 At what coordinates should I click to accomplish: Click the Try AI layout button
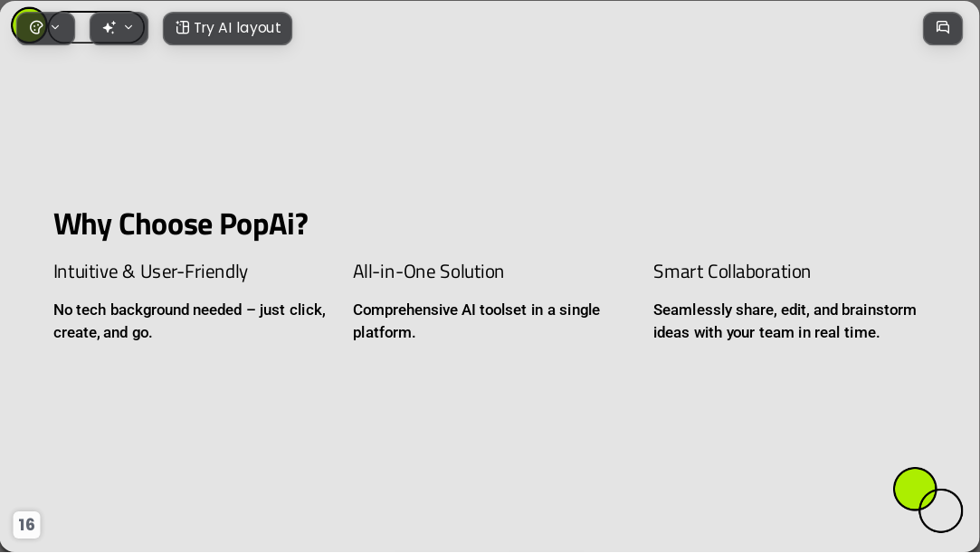pos(227,28)
